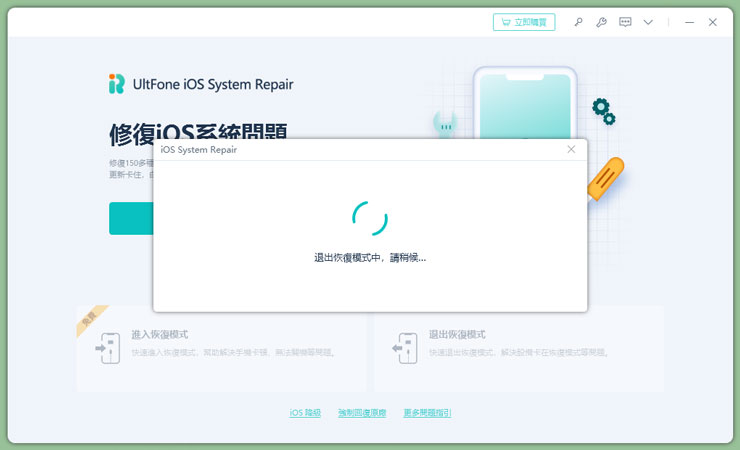This screenshot has width=740, height=450.
Task: Click the teal start button behind dialog
Action: coord(131,218)
